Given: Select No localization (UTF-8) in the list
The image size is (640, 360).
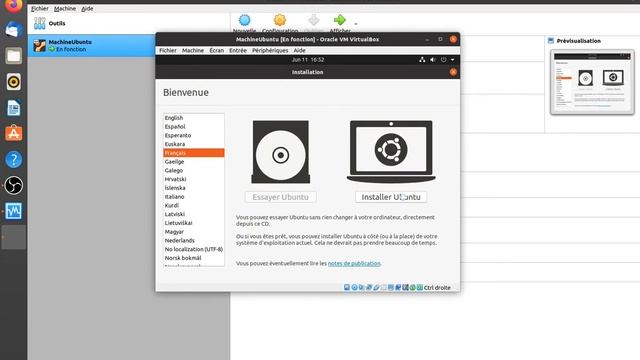Looking at the screenshot, I should [x=193, y=249].
